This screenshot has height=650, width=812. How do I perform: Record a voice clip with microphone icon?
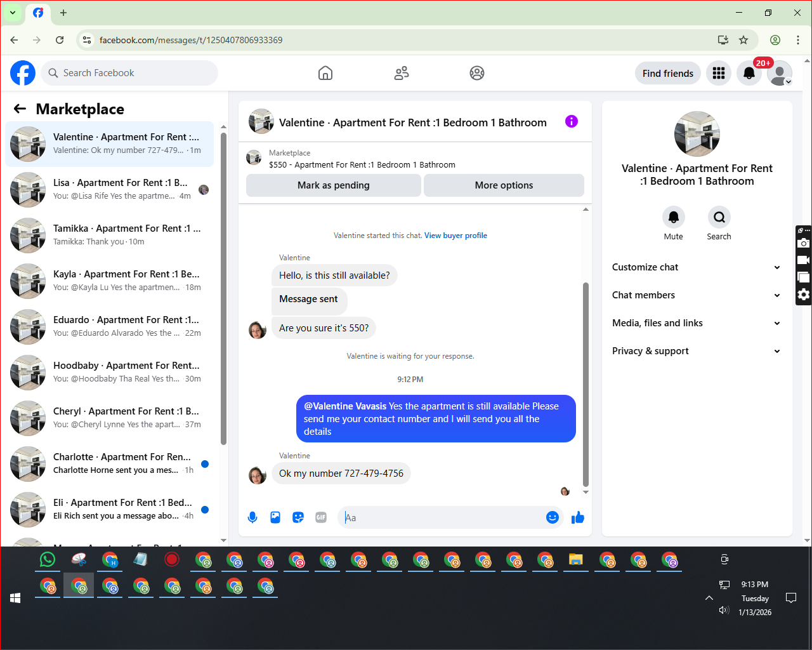click(x=252, y=517)
